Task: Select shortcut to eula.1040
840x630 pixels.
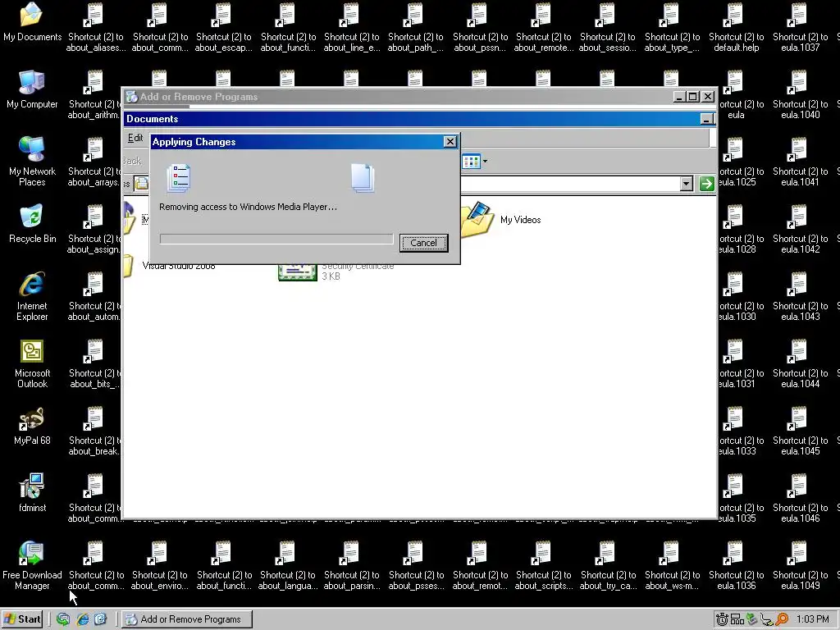Action: (x=800, y=95)
